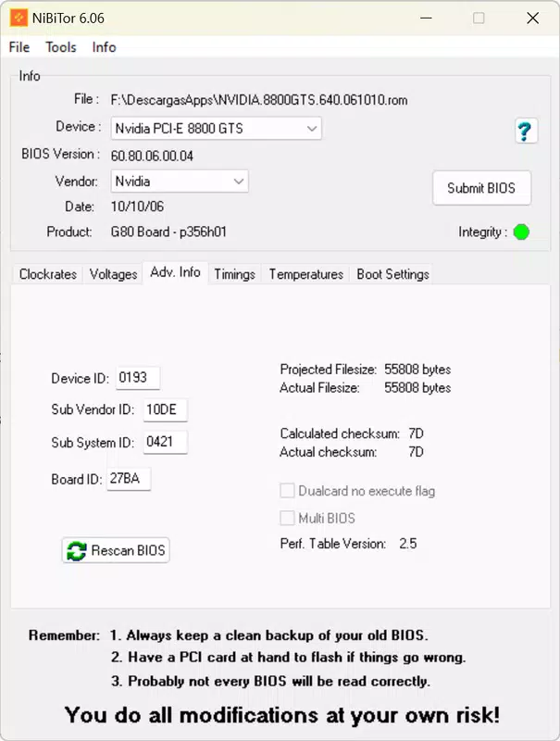Screen dimensions: 560x741
Task: Open the Temperatures tab
Action: (x=306, y=274)
